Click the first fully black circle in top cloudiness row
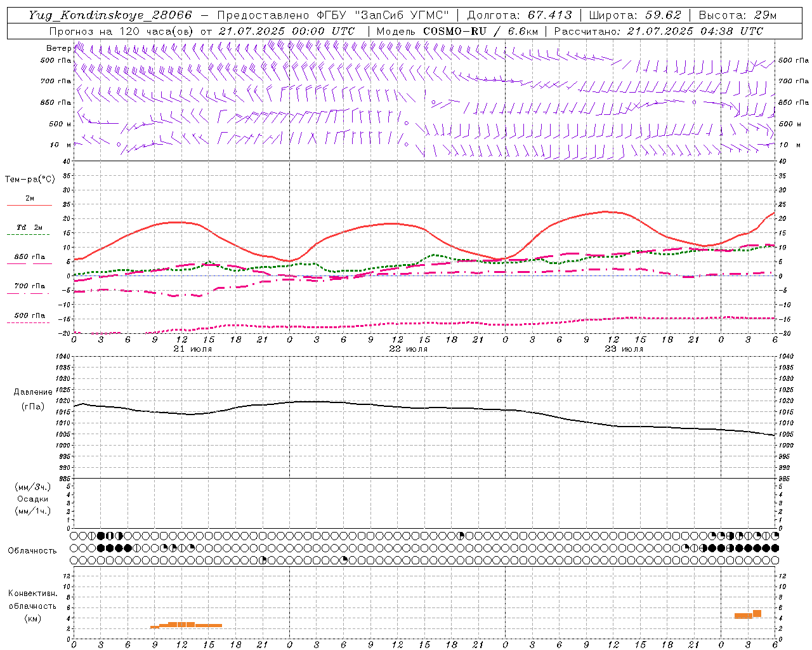Screen dimensions: 812x650 101,536
